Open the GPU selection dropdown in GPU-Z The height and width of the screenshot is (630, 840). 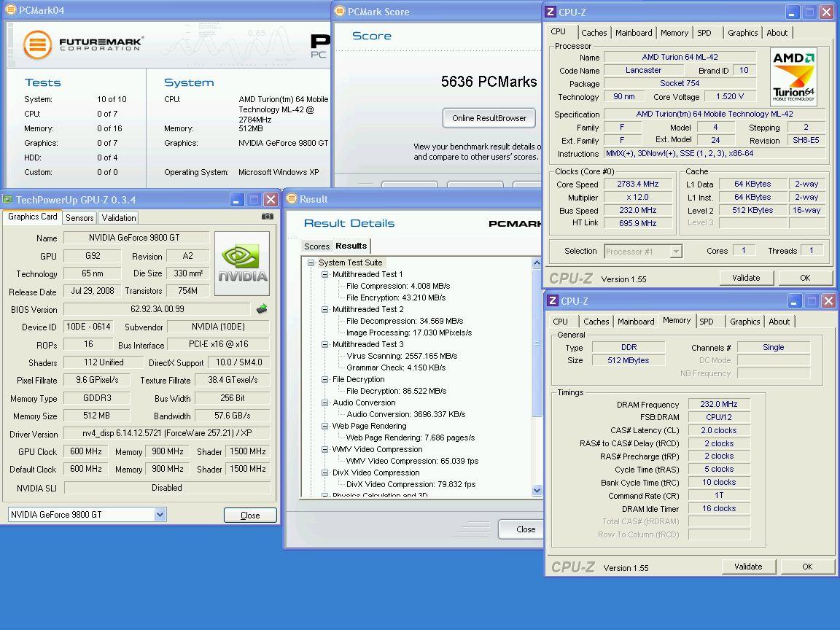pos(160,515)
